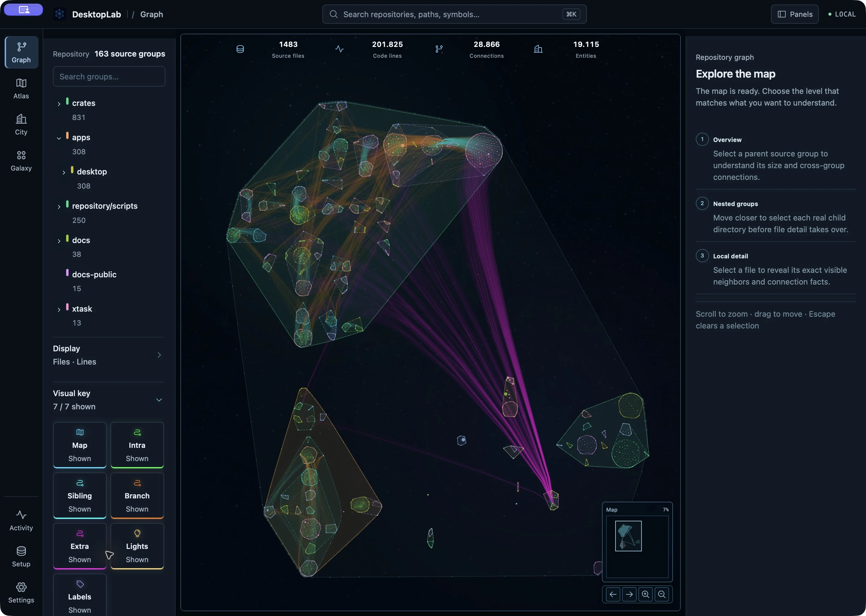
Task: Zoom out using magnifier minus button
Action: point(662,594)
